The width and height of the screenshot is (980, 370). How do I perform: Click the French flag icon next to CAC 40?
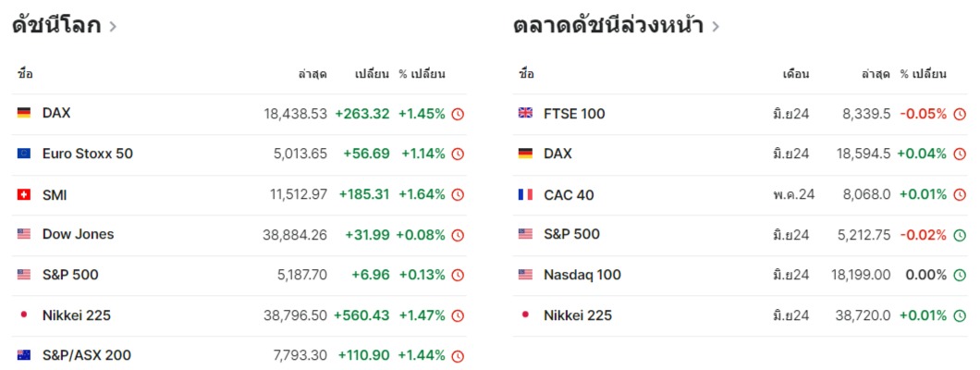click(x=526, y=194)
